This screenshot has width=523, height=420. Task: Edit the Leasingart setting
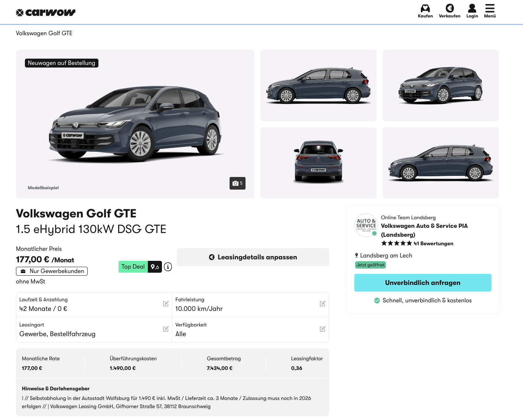(166, 329)
